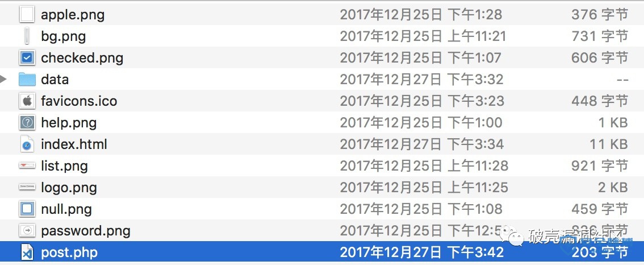Select the index.html Safari document icon
Viewport: 644px width, 265px height.
coord(27,144)
